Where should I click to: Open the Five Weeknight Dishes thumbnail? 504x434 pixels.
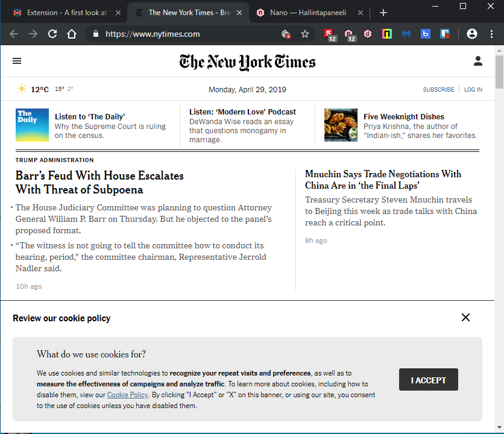(x=341, y=125)
